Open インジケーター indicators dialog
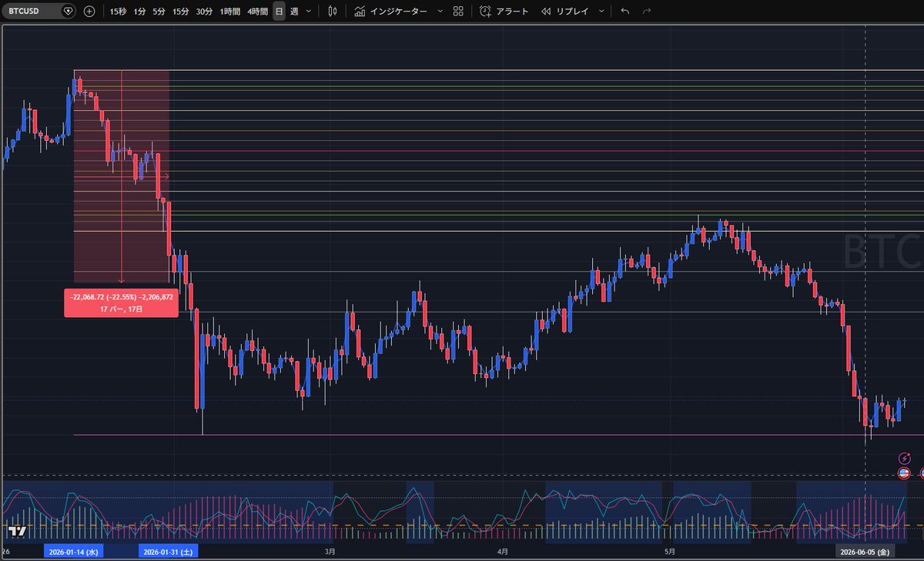 (390, 12)
